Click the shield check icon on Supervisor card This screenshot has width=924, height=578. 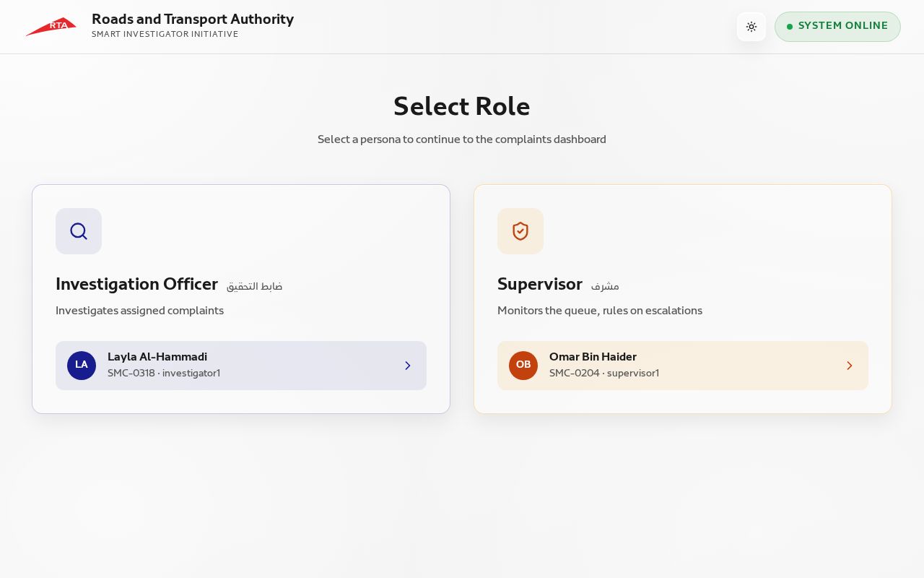520,231
